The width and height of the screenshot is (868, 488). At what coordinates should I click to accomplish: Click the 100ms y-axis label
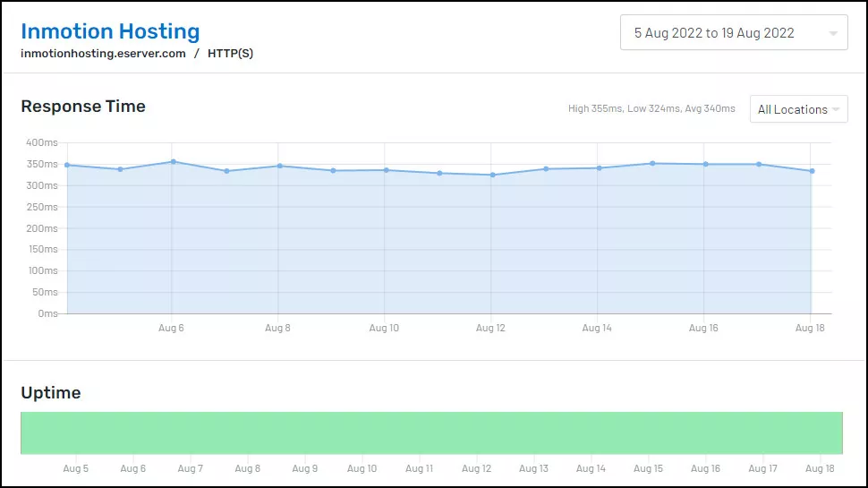tap(43, 271)
